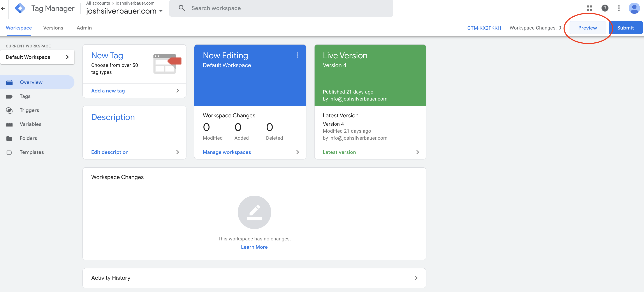644x292 pixels.
Task: Click the chevron beside Latest version
Action: (x=417, y=152)
